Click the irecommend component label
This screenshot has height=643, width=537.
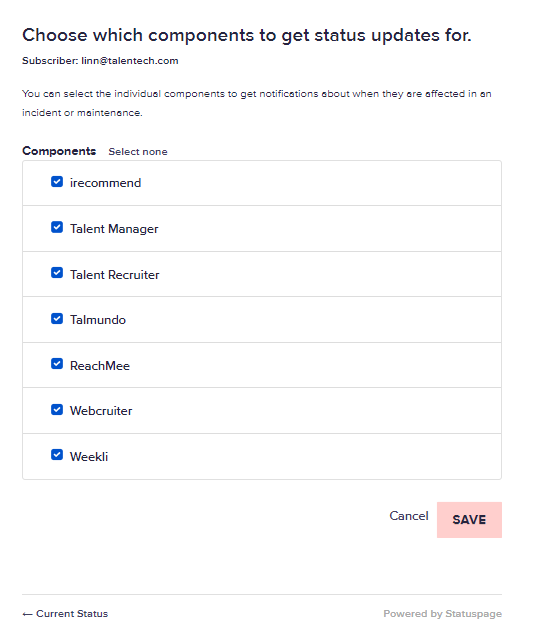pos(105,183)
